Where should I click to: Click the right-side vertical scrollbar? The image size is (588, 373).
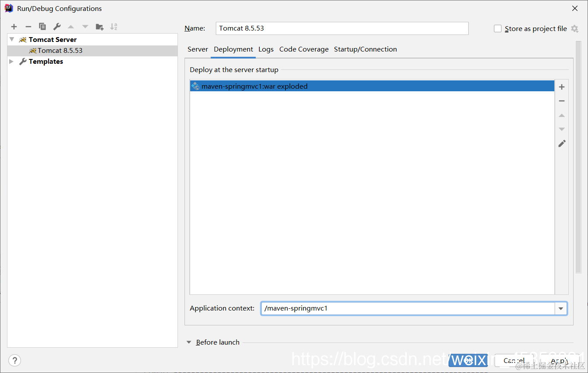coord(578,157)
